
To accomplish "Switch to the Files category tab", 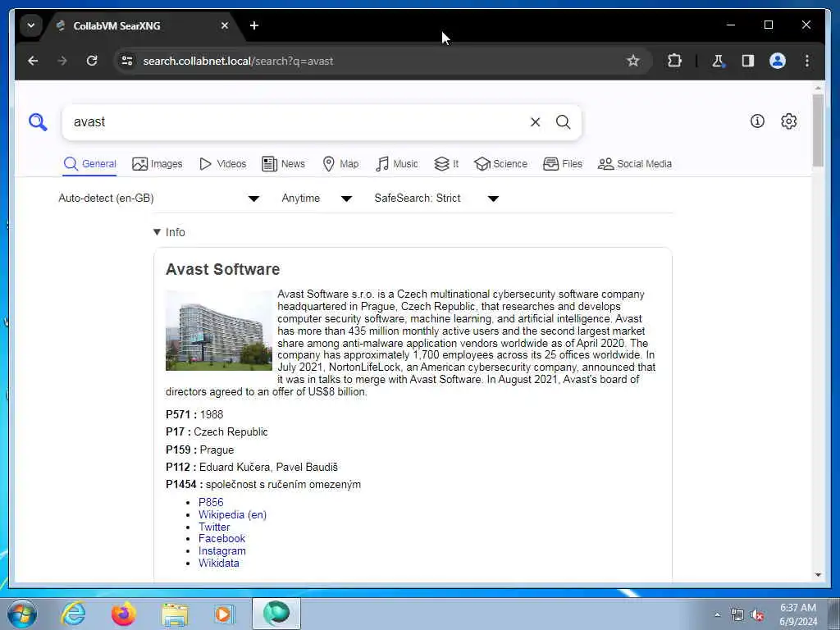I will (x=563, y=164).
